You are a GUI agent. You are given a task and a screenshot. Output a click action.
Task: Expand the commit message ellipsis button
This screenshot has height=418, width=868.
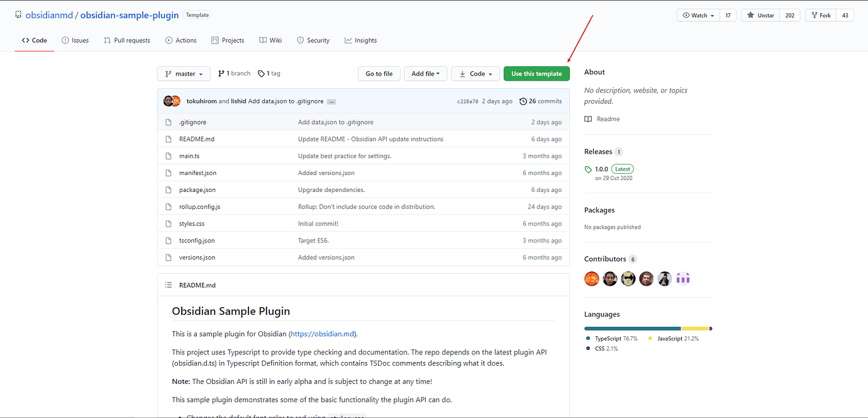pyautogui.click(x=331, y=101)
